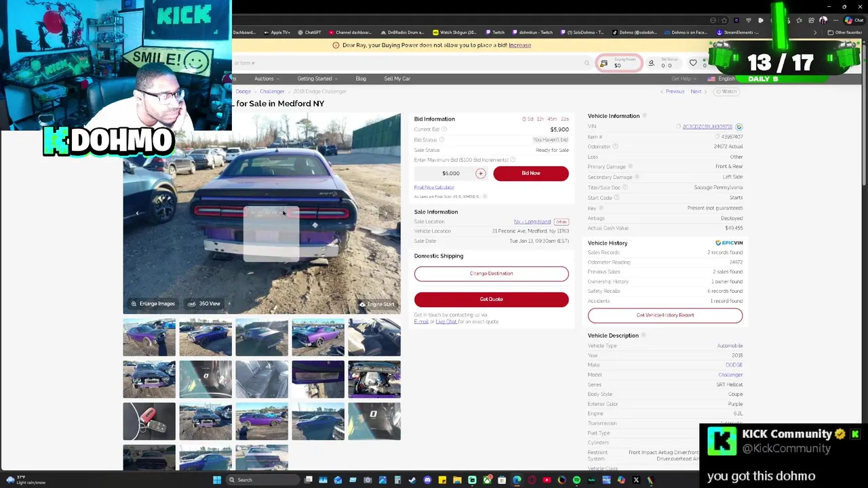Open the Auctions dropdown menu
Viewport: 868px width, 488px height.
[266, 79]
